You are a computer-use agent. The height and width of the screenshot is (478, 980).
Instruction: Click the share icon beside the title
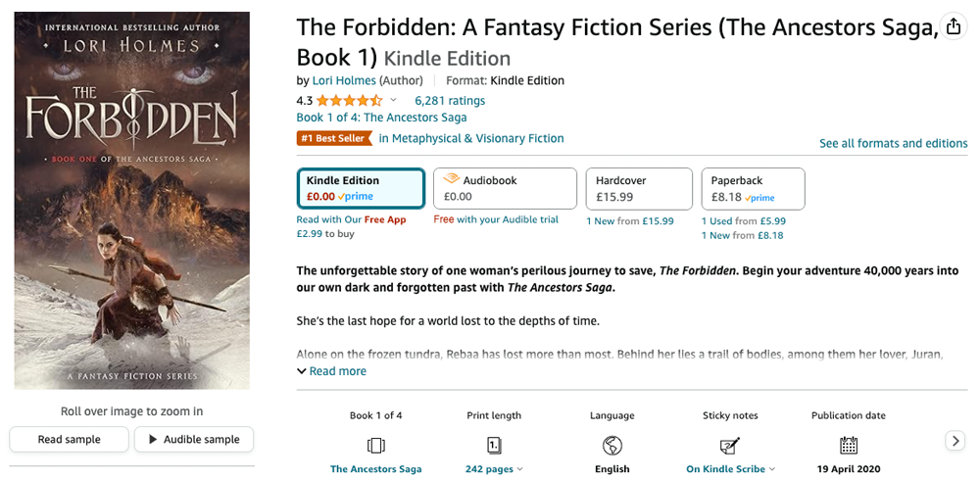953,26
